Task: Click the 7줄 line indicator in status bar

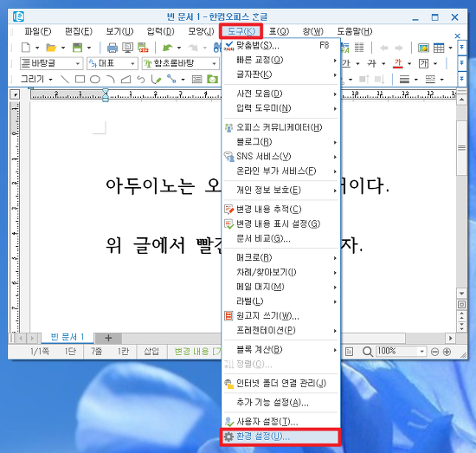Action: 96,352
